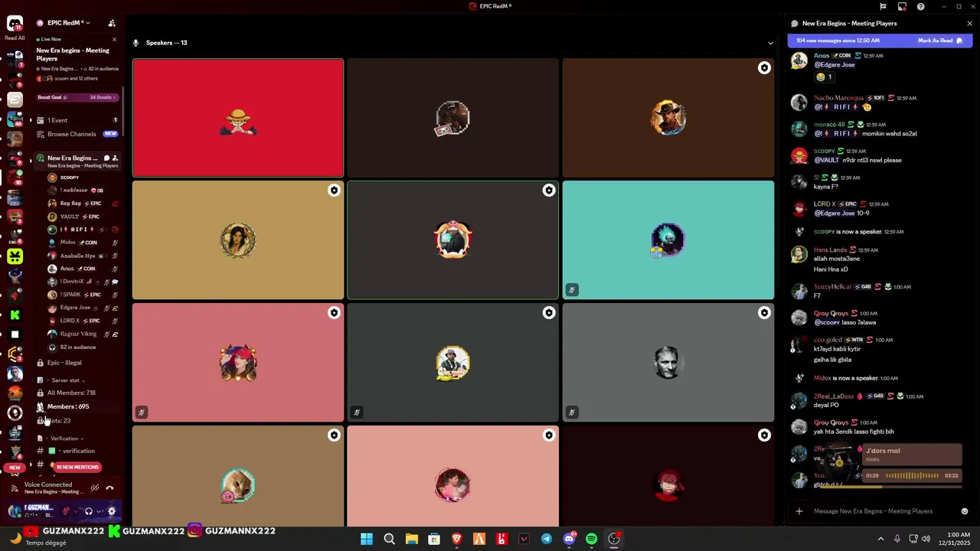
Task: Open options on the gray old-man tile
Action: 764,312
